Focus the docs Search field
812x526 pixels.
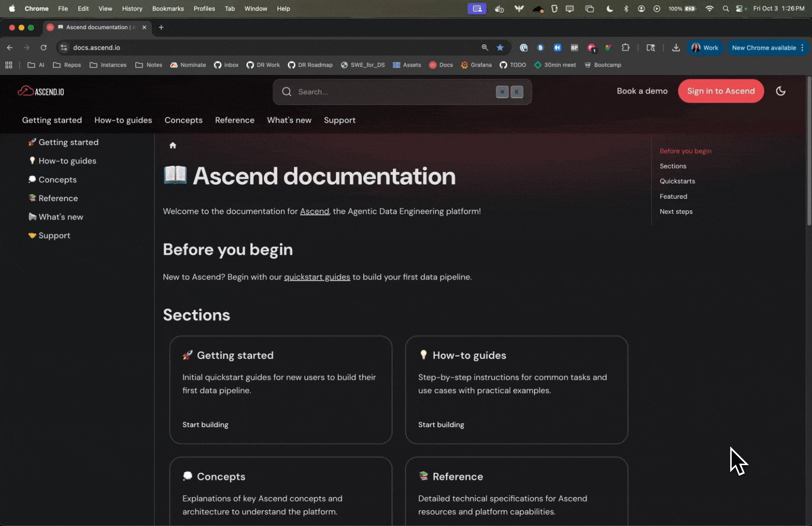coord(402,92)
